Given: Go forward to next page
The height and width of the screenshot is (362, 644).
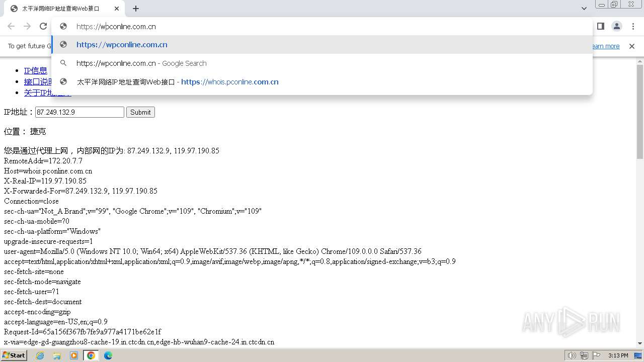Looking at the screenshot, I should tap(27, 26).
